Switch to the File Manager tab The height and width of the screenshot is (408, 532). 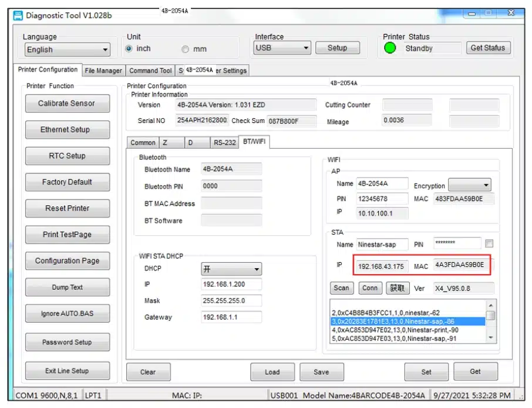103,71
